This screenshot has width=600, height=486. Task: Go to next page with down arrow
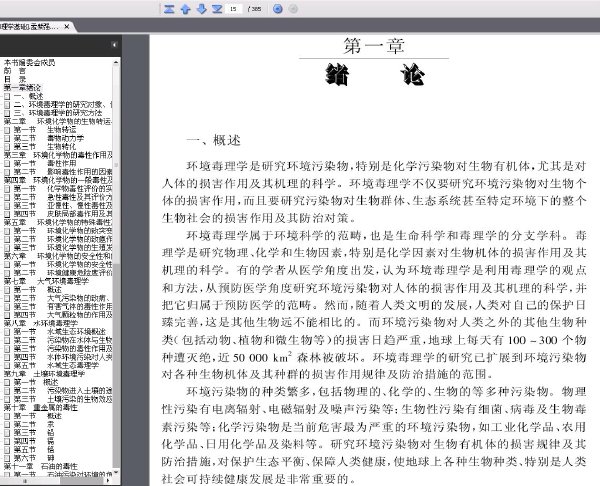point(201,8)
